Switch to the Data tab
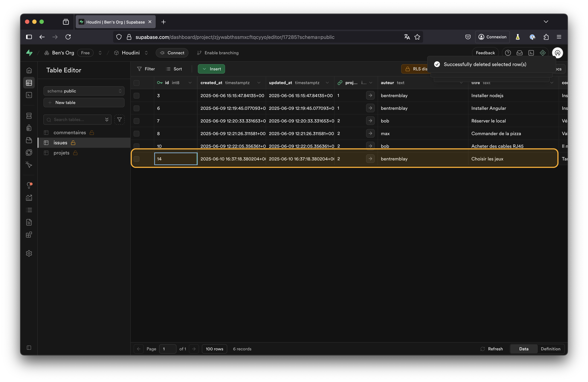 point(524,349)
